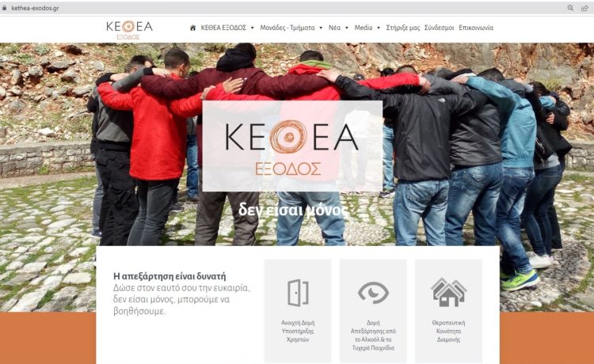Click the Ανοιχτή Δομή Υποστήριξης Χρηστών link
The height and width of the screenshot is (364, 594).
coord(298,331)
